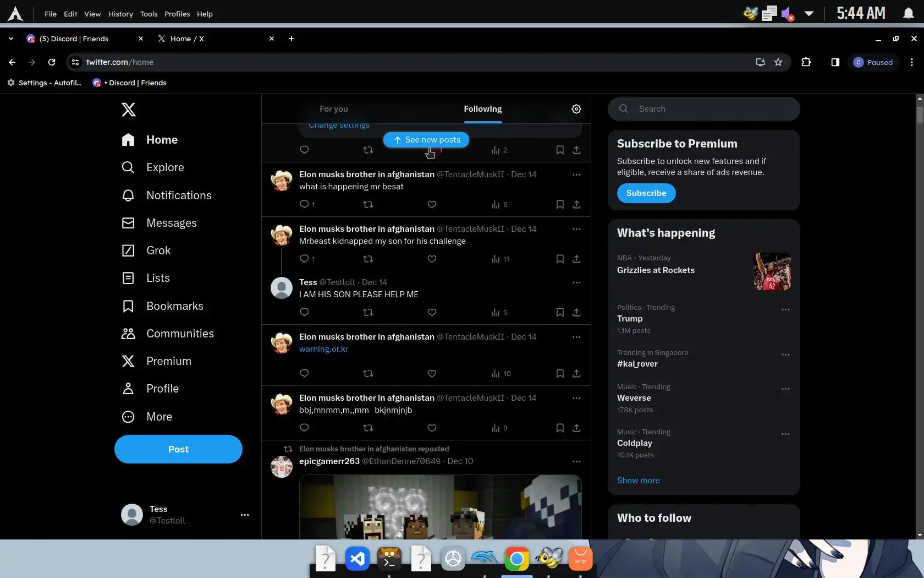
Task: Open more options for Trump trend
Action: coord(785,309)
